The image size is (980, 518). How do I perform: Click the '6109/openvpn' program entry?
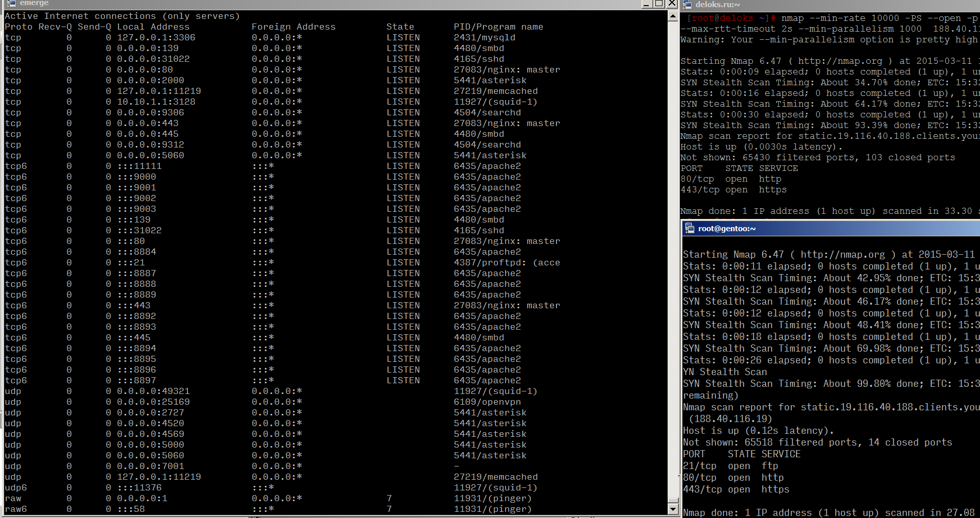pyautogui.click(x=487, y=402)
